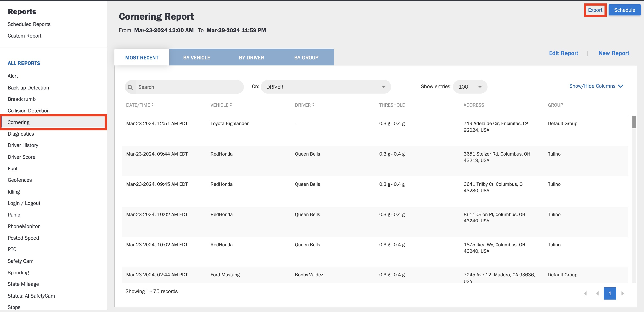Click the 1875 Ikea Wy address
The image size is (644, 312).
coord(494,248)
